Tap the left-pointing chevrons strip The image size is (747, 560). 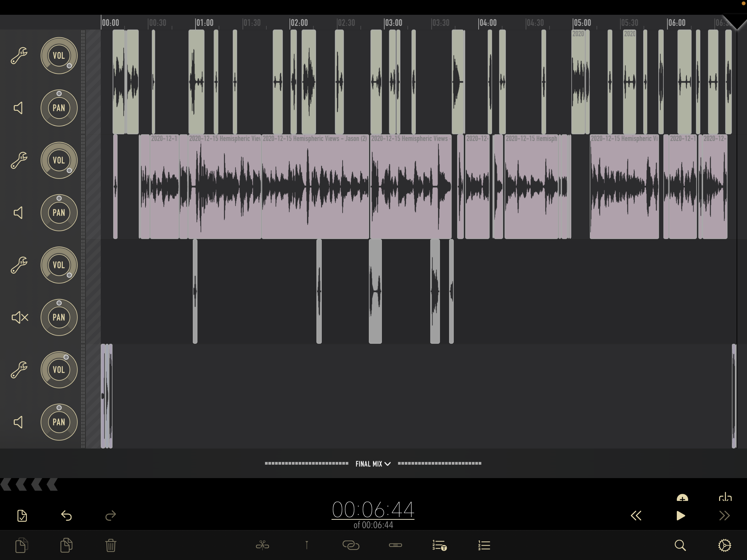tap(29, 484)
